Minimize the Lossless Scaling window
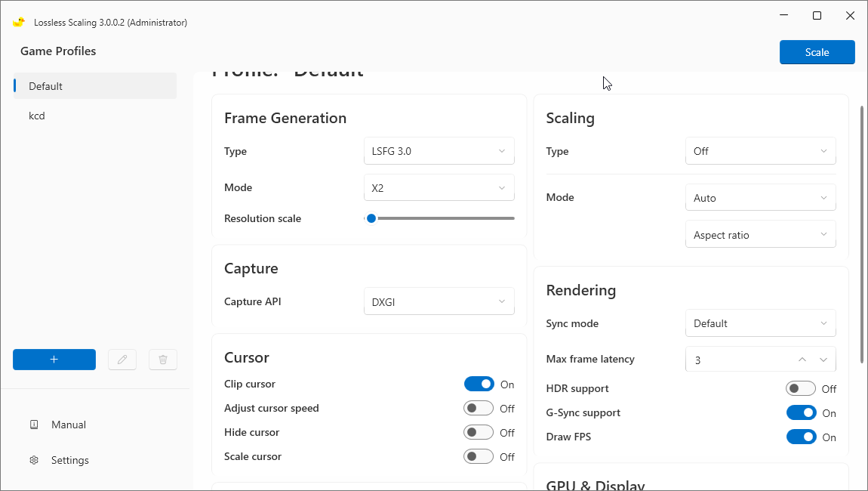The image size is (868, 491). 784,16
